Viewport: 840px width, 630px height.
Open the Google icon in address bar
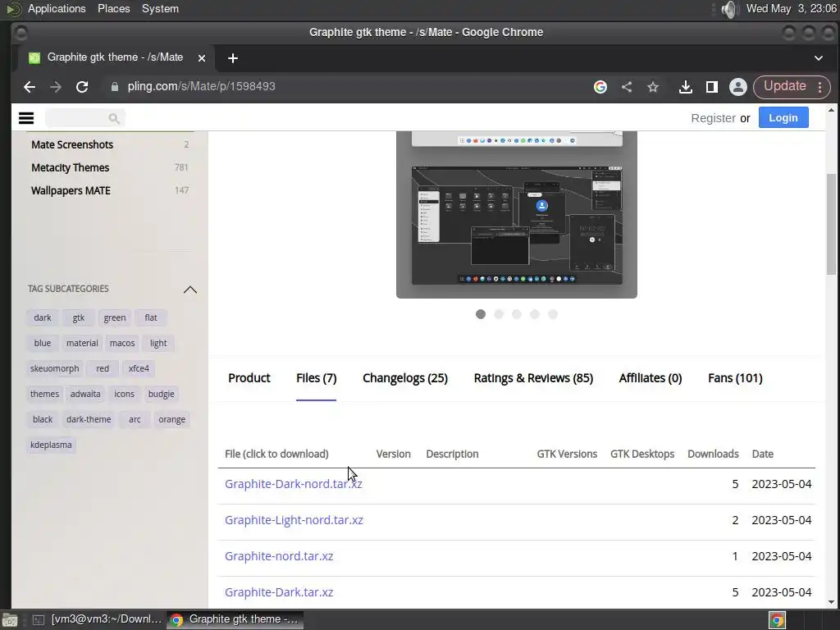[600, 87]
